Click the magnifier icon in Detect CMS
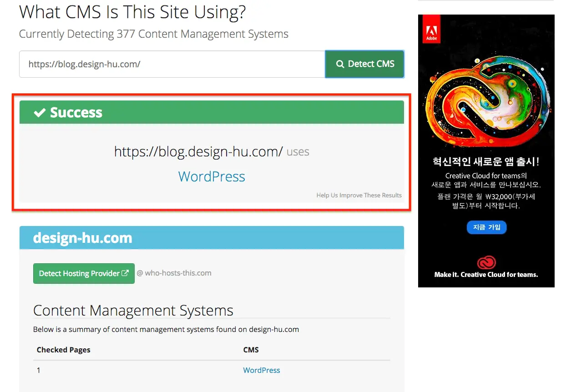This screenshot has width=566, height=392. pyautogui.click(x=340, y=65)
